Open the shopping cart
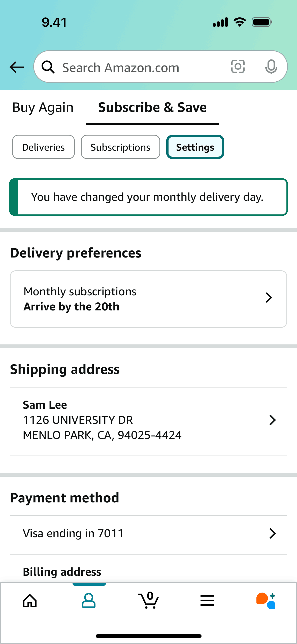 (148, 601)
